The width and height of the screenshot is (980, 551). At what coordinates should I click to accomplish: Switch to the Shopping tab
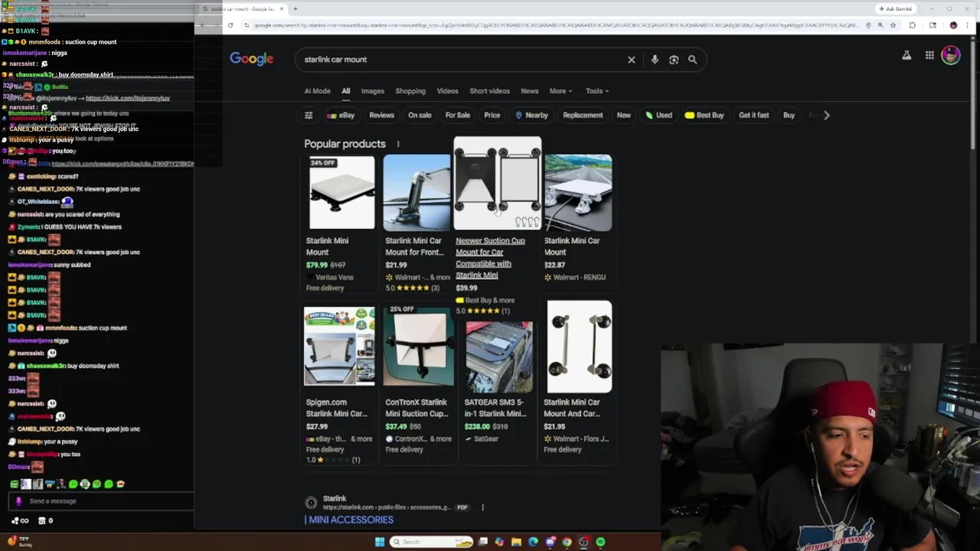click(x=410, y=91)
